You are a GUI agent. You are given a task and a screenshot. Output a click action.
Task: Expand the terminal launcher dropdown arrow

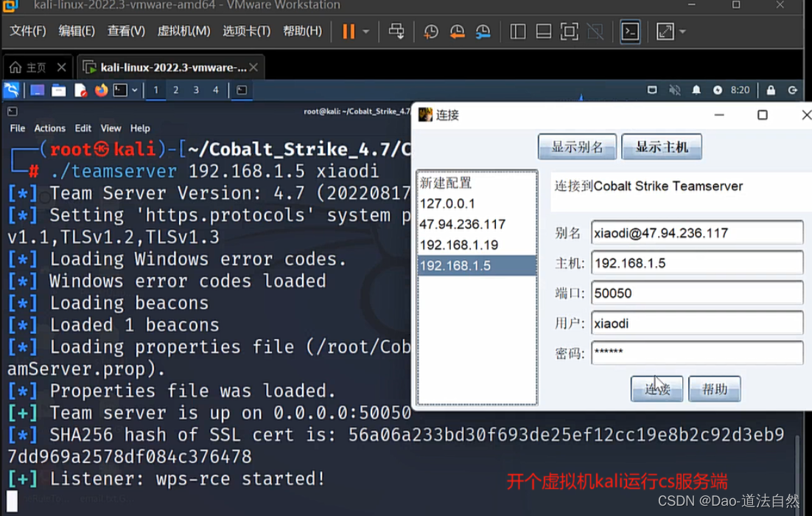135,90
